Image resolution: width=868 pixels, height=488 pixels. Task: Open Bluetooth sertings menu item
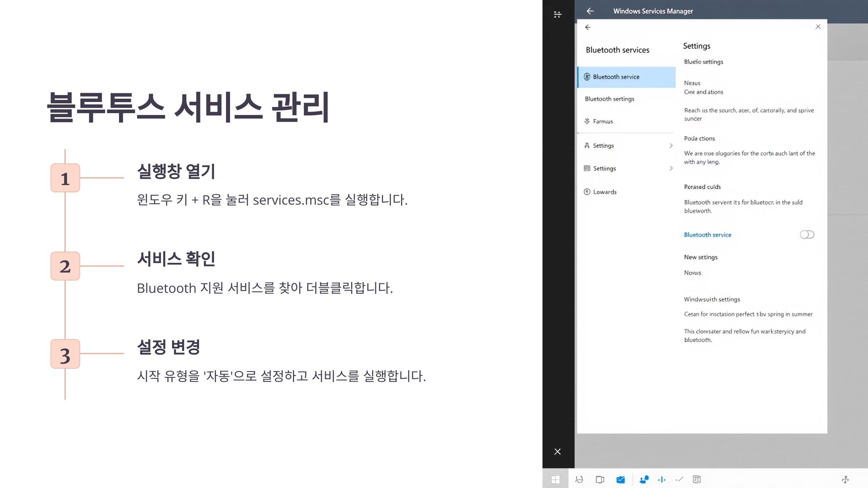(610, 99)
